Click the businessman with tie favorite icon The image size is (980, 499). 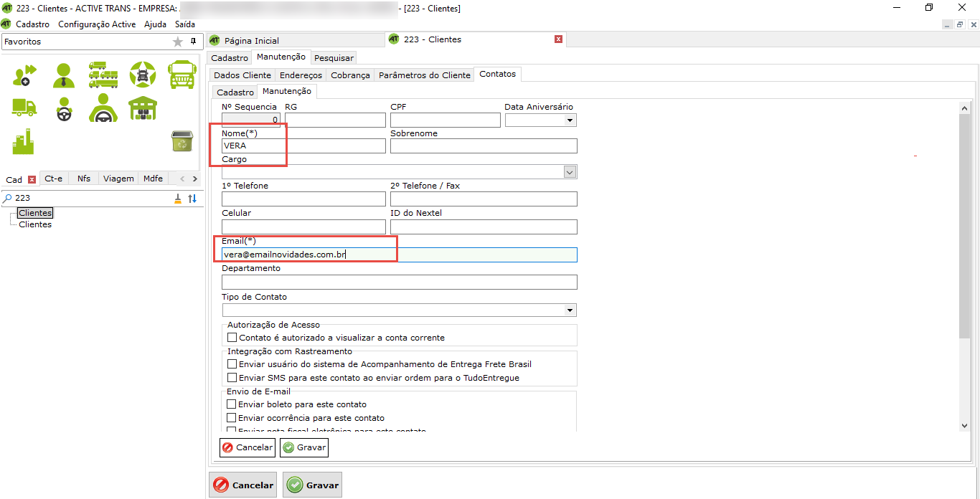64,74
